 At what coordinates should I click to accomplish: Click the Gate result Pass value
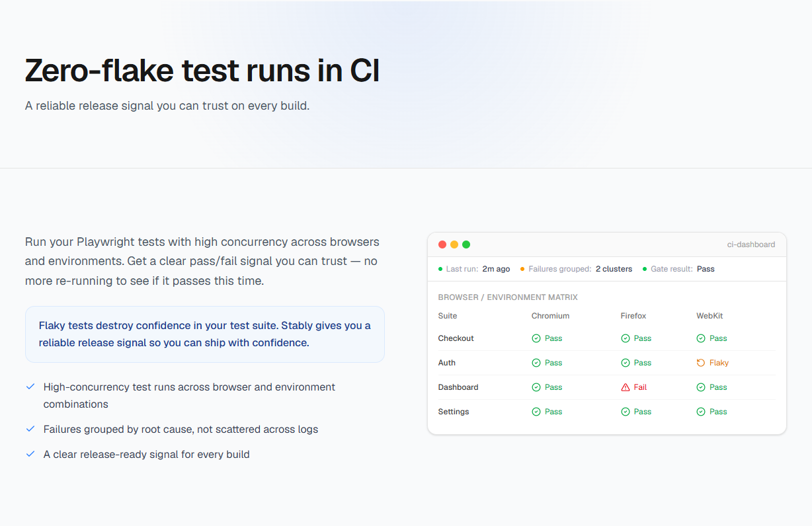coord(706,269)
